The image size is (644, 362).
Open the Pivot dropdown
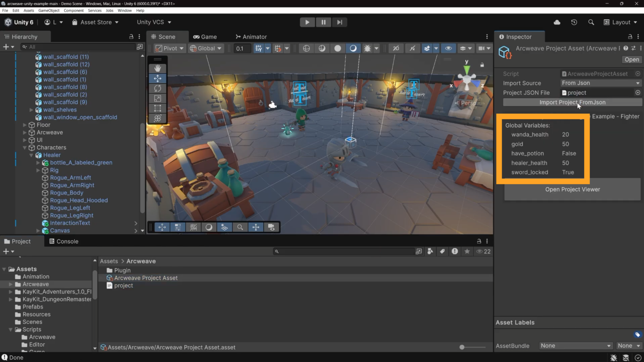[x=170, y=48]
